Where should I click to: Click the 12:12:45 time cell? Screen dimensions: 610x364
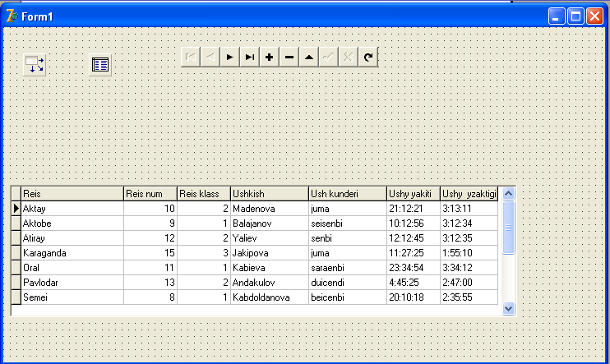[x=414, y=238]
